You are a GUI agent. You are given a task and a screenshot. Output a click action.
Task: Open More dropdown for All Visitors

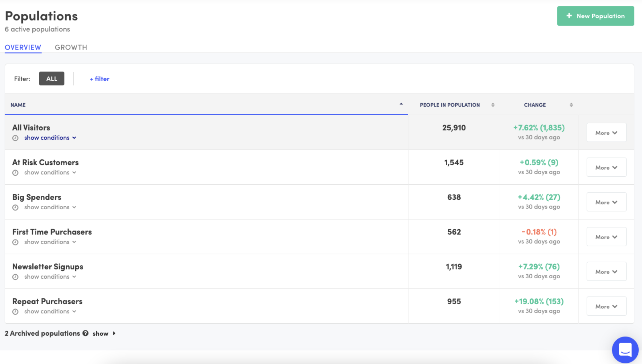coord(606,132)
